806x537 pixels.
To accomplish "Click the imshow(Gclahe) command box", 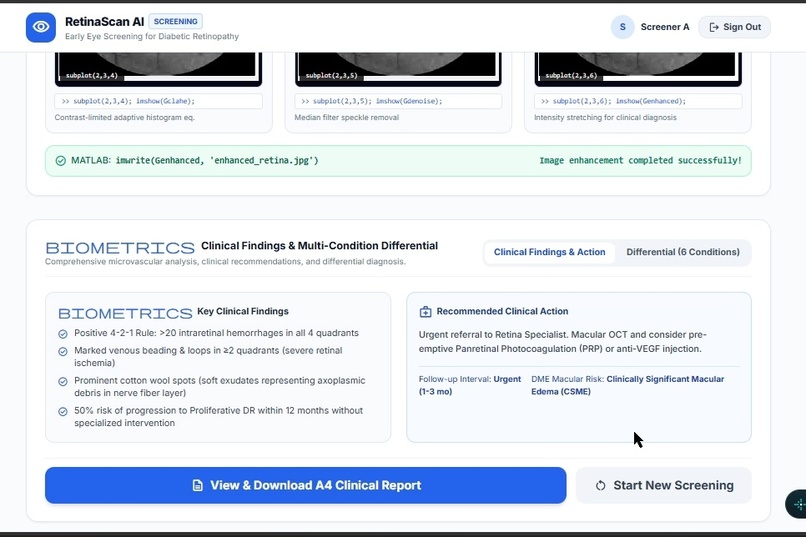I will [x=158, y=101].
